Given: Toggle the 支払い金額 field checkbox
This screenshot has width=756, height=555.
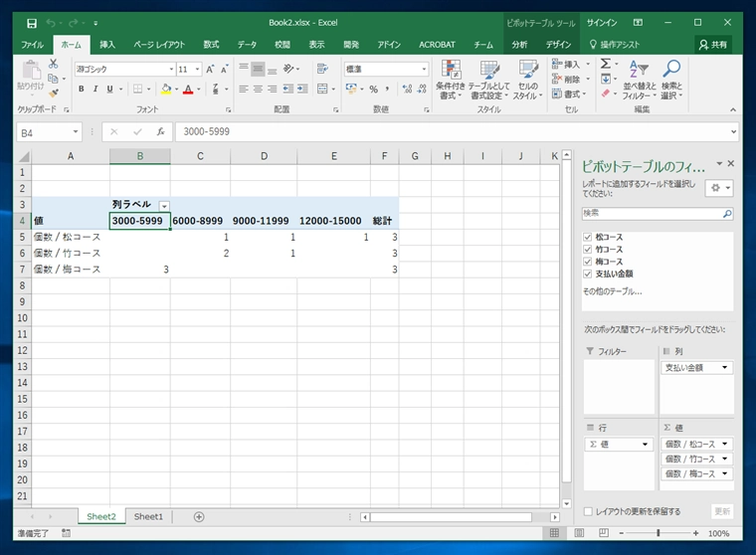Looking at the screenshot, I should 587,274.
